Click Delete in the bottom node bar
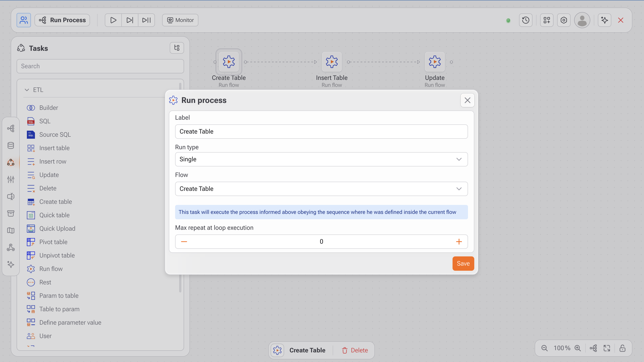The width and height of the screenshot is (644, 362). tap(355, 350)
